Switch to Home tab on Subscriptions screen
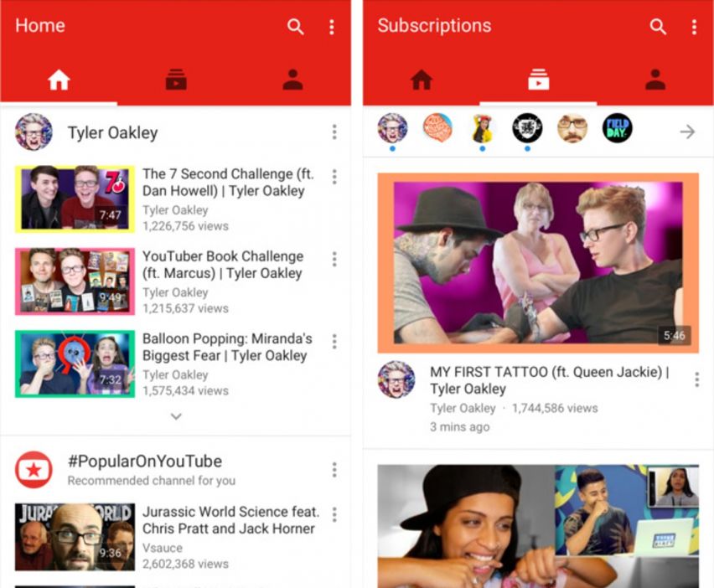The image size is (714, 588). click(421, 80)
